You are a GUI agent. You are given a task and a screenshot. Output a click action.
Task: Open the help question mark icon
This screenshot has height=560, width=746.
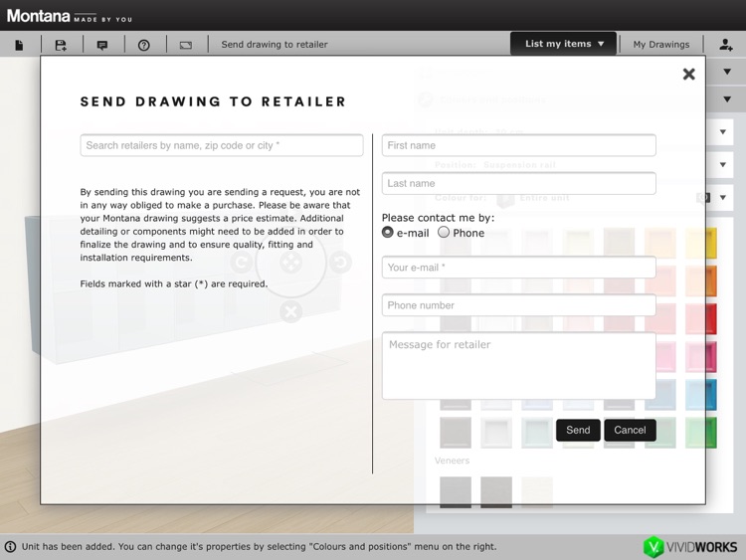click(x=143, y=45)
